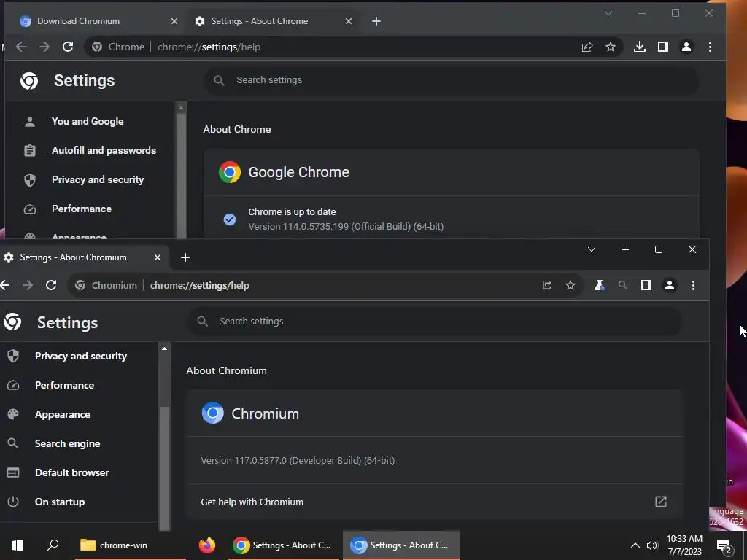Open You and Google settings in Chrome
The image size is (747, 560).
[88, 122]
